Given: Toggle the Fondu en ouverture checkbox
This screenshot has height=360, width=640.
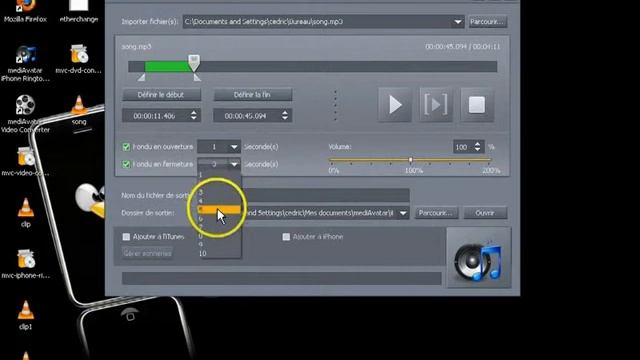Looking at the screenshot, I should 126,147.
